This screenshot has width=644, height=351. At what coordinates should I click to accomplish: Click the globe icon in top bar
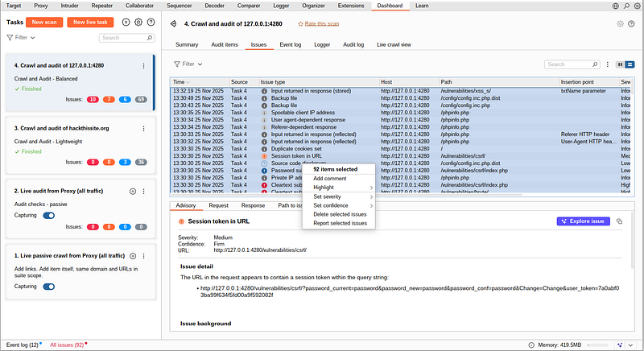tap(615, 6)
